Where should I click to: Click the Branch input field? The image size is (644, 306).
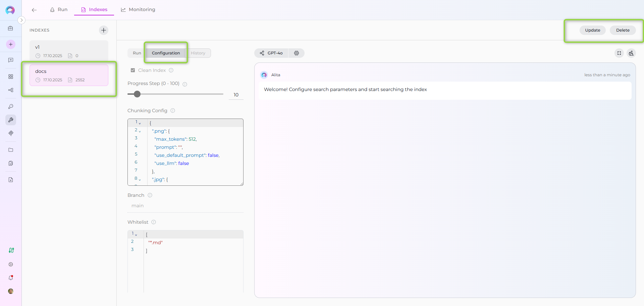click(x=185, y=206)
